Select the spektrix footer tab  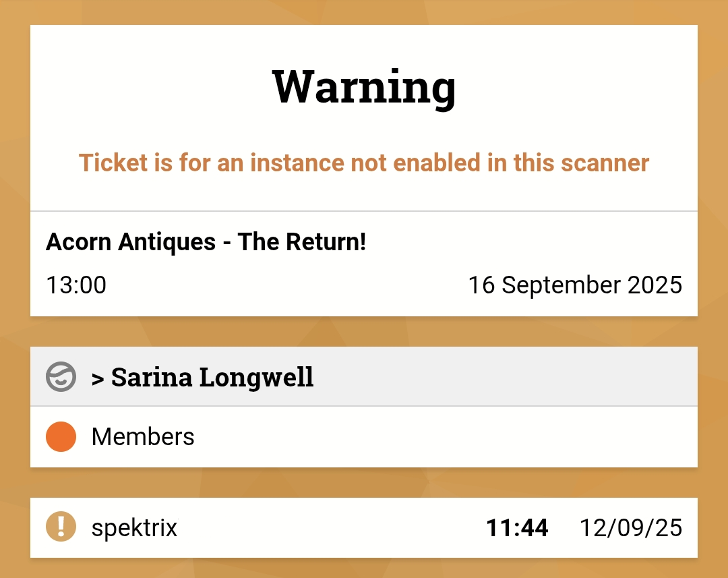tap(133, 527)
